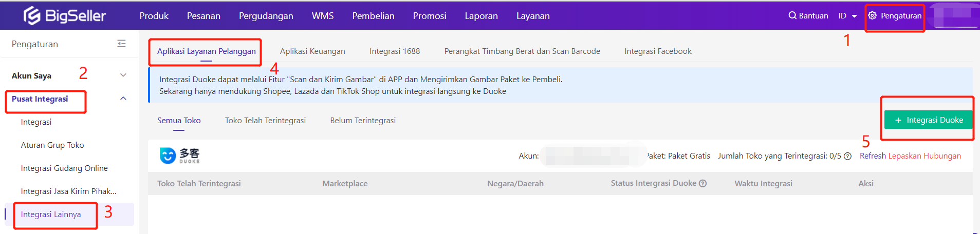980x234 pixels.
Task: Select the Integrasi Facebook tab
Action: click(657, 51)
